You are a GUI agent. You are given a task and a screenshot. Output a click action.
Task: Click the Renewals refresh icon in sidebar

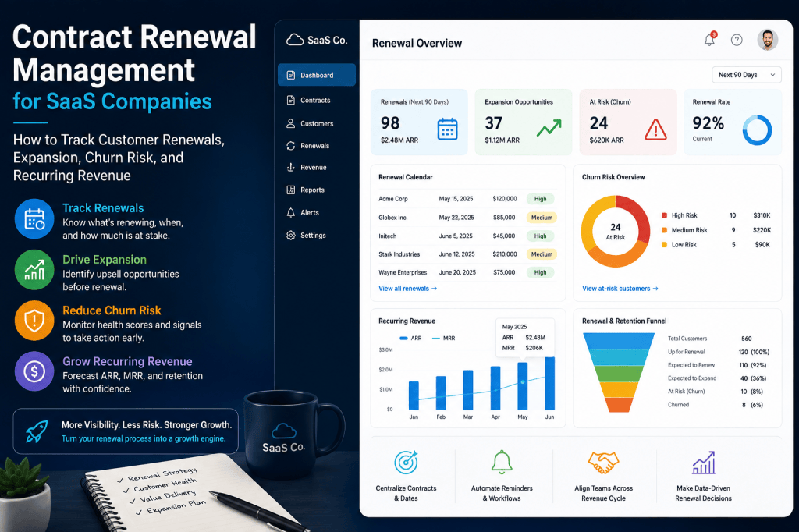click(290, 146)
